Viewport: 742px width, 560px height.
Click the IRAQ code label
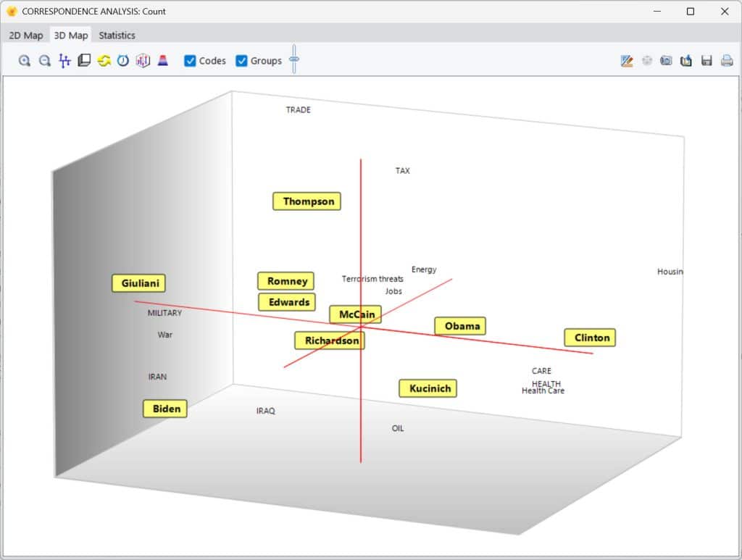pos(265,411)
